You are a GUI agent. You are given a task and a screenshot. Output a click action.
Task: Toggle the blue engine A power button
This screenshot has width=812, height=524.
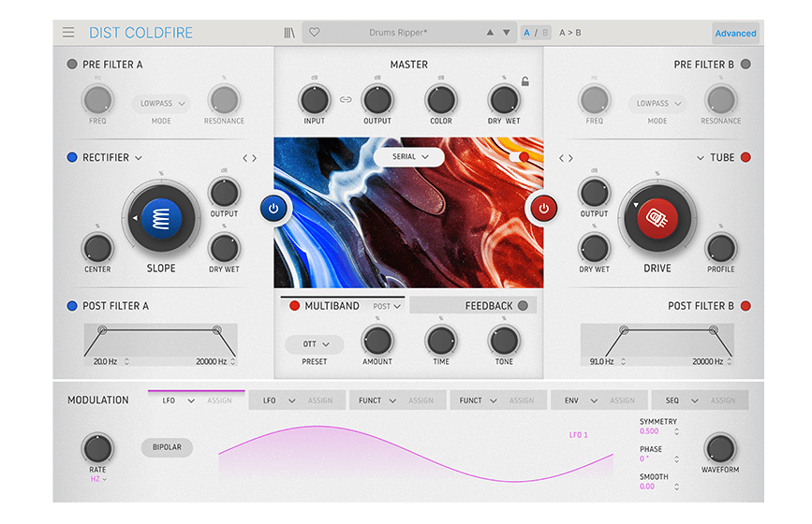(273, 209)
